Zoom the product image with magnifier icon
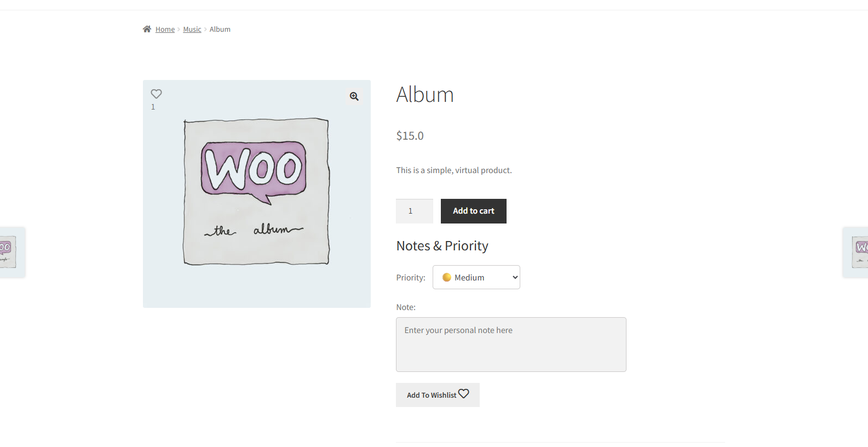 [354, 96]
